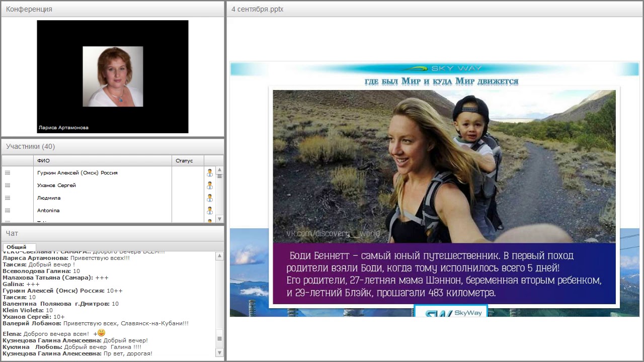This screenshot has width=644, height=362.
Task: Select participant Уханов Сергей in list
Action: (x=56, y=185)
